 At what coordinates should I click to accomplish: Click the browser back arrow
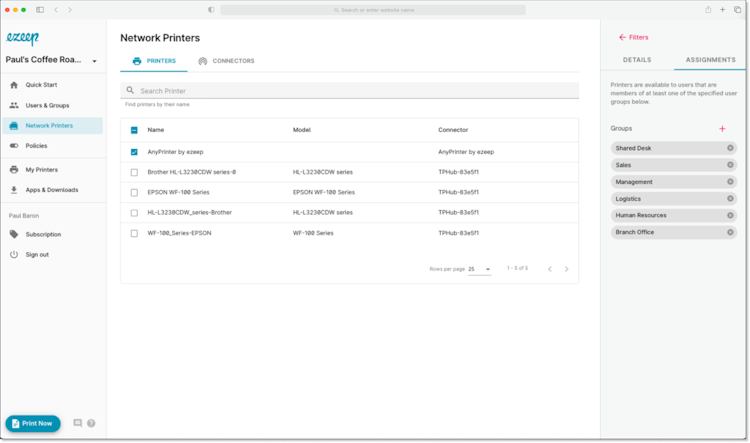tap(56, 10)
